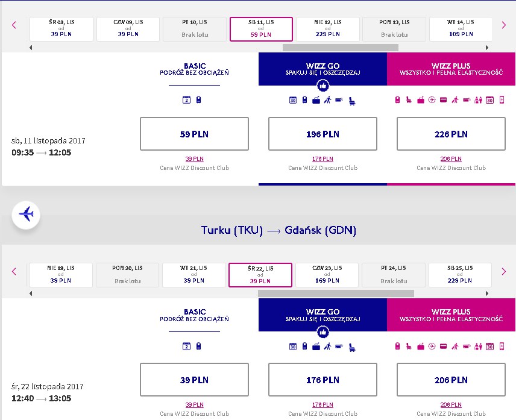Click Wizz Go thumbs-up badge on 11 listopada flight

[323, 86]
